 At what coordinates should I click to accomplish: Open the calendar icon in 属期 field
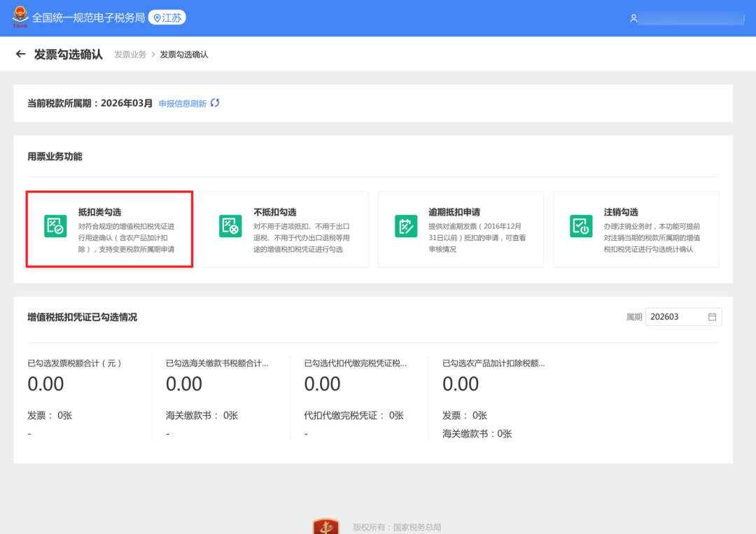pos(712,316)
